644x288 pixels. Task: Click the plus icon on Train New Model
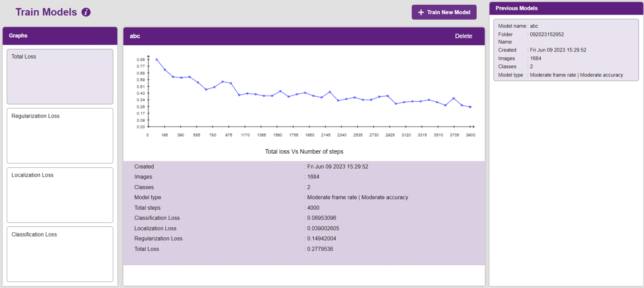(x=421, y=12)
